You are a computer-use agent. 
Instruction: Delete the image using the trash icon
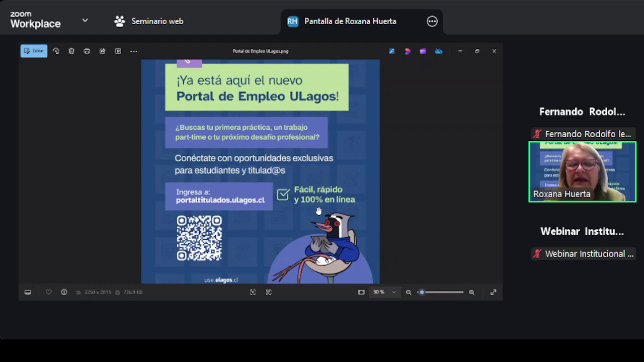click(x=71, y=51)
